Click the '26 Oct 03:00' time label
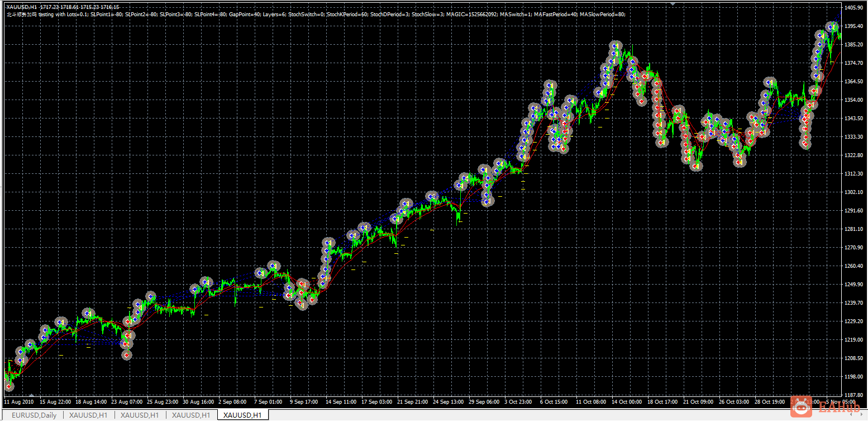 pos(735,401)
